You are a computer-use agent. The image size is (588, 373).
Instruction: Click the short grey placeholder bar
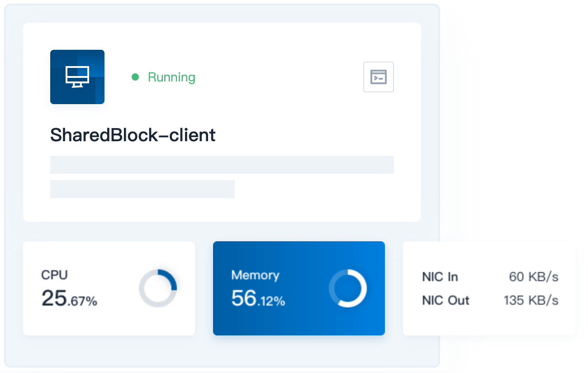(142, 189)
